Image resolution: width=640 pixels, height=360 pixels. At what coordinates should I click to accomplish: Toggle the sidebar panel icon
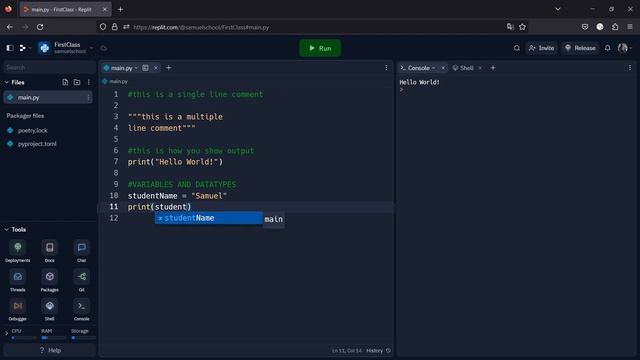coord(10,48)
